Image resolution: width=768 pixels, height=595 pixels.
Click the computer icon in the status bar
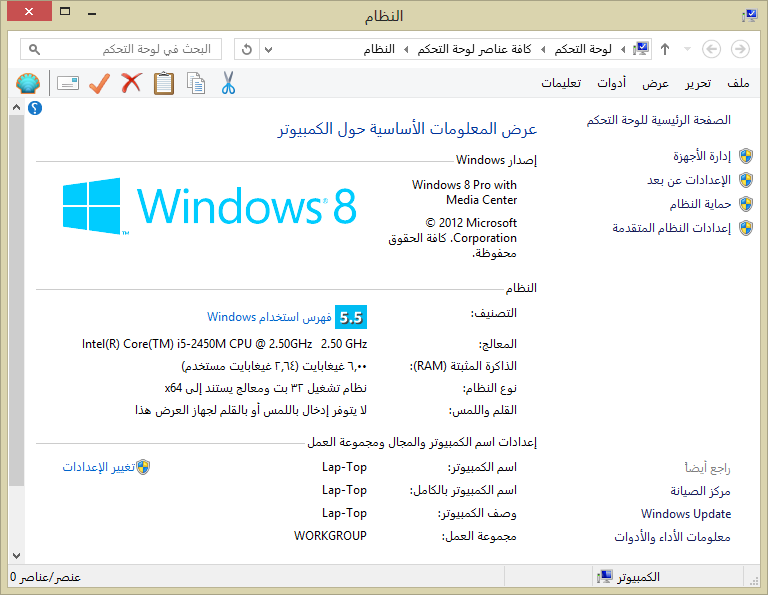coord(604,576)
